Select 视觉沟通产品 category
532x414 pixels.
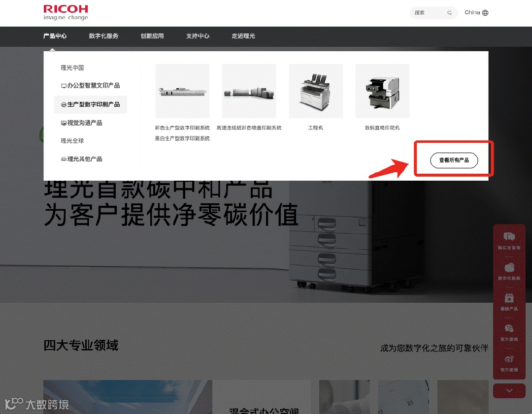[81, 123]
